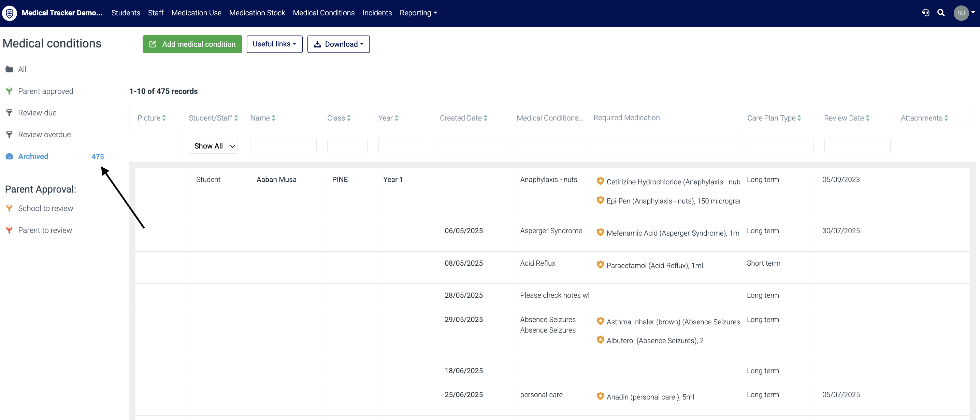The height and width of the screenshot is (420, 980).
Task: Click the name Aaban Musa
Action: 276,179
